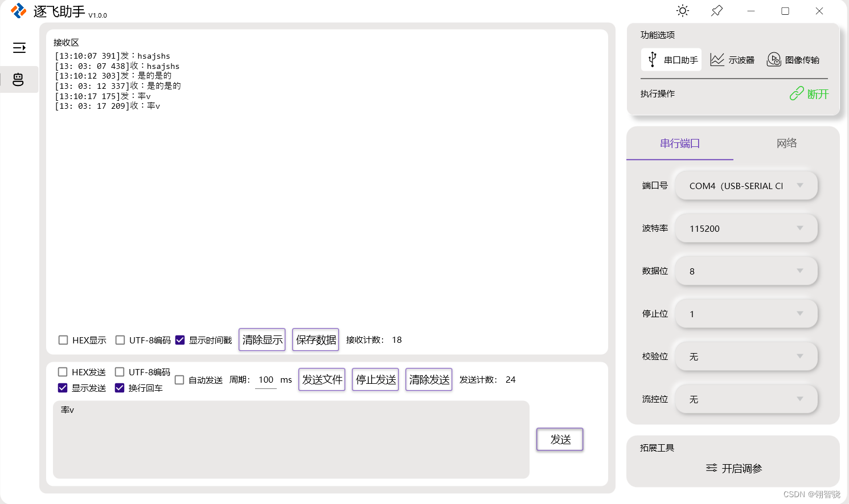
Task: Open the 波特率 baud rate dropdown
Action: [x=746, y=228]
